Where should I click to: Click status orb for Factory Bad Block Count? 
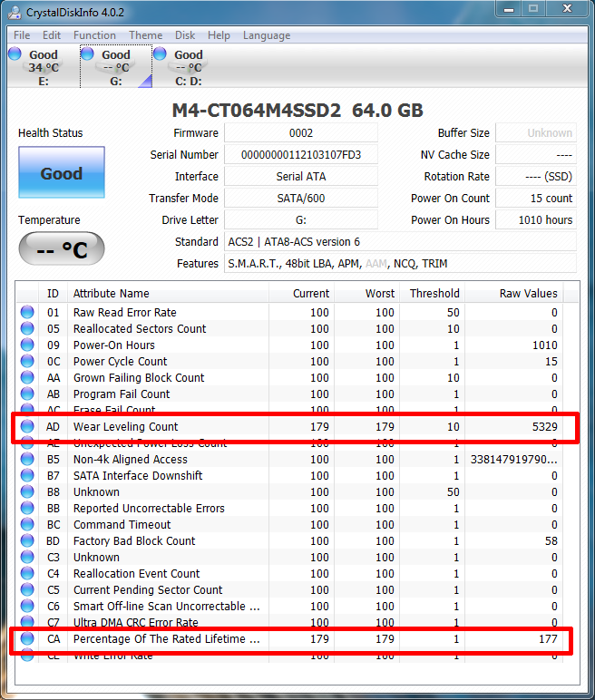pyautogui.click(x=27, y=540)
